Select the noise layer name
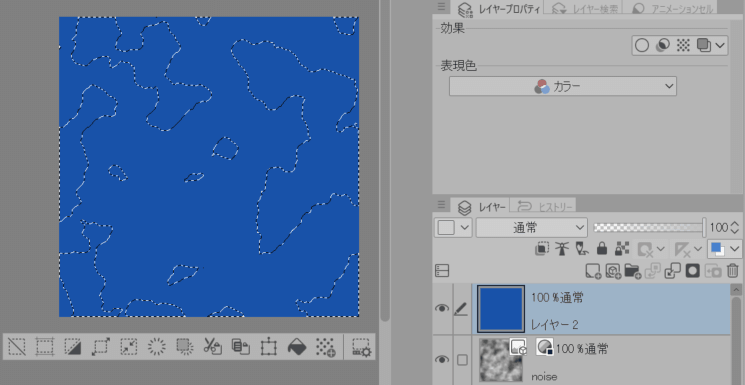Screen dimensions: 745x385 coord(544,377)
